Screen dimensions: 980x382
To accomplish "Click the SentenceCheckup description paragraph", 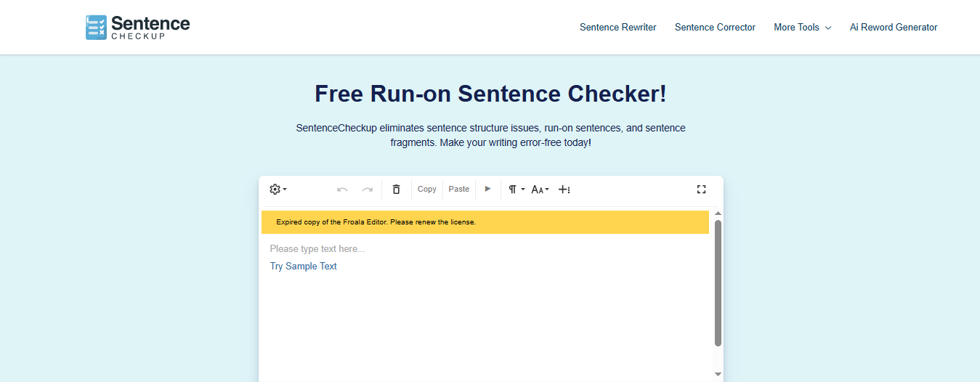I will (x=490, y=135).
